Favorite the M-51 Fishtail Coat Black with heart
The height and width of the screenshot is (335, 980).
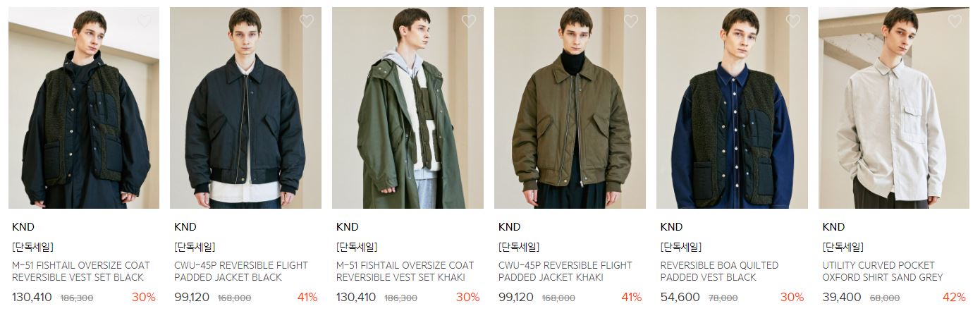point(145,21)
